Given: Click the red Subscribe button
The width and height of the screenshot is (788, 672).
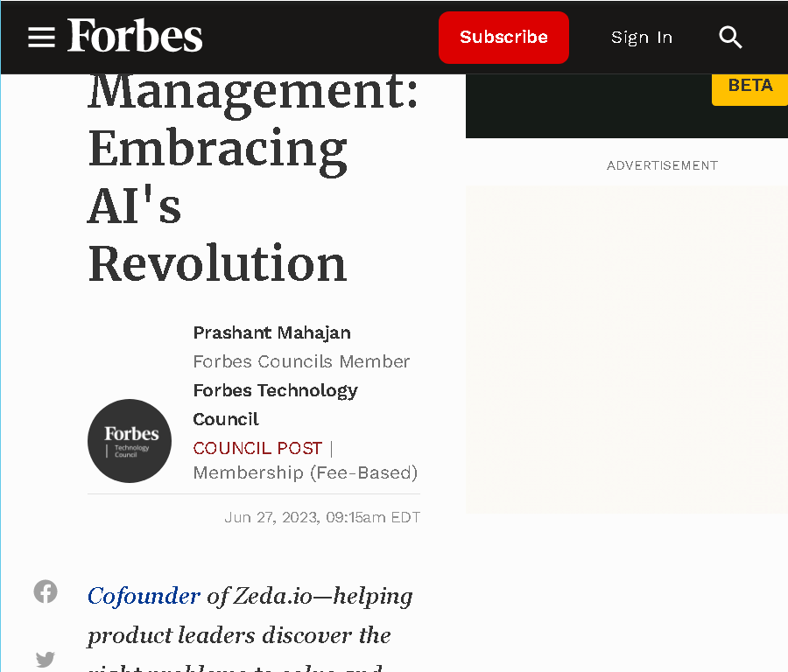Looking at the screenshot, I should tap(503, 38).
